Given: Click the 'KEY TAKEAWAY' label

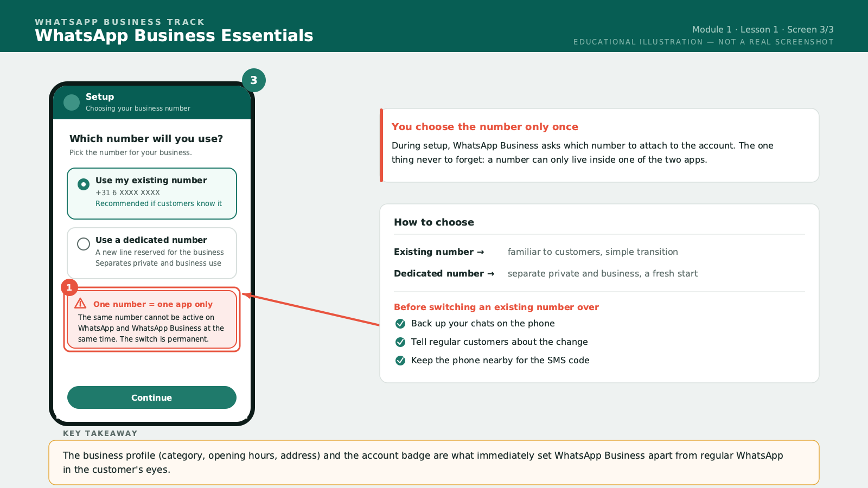Looking at the screenshot, I should pos(100,433).
